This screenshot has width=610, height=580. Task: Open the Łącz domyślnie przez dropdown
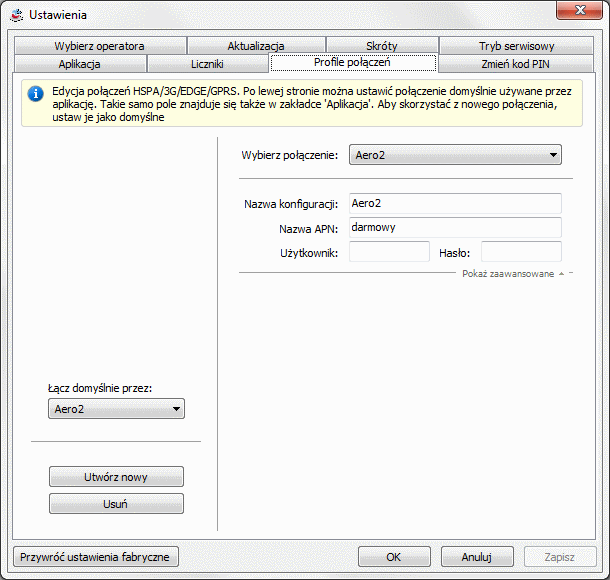(x=116, y=408)
